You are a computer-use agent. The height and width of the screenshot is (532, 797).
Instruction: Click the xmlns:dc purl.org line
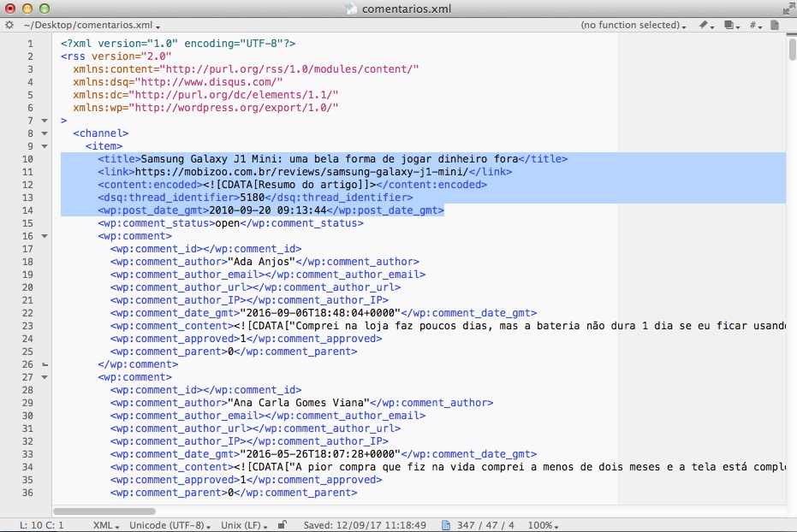tap(205, 95)
